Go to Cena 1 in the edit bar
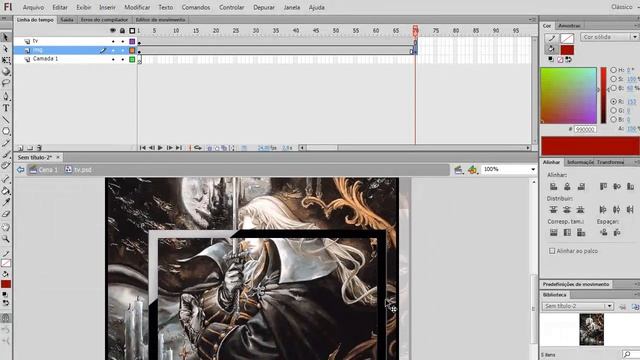This screenshot has height=360, width=640. pyautogui.click(x=44, y=169)
